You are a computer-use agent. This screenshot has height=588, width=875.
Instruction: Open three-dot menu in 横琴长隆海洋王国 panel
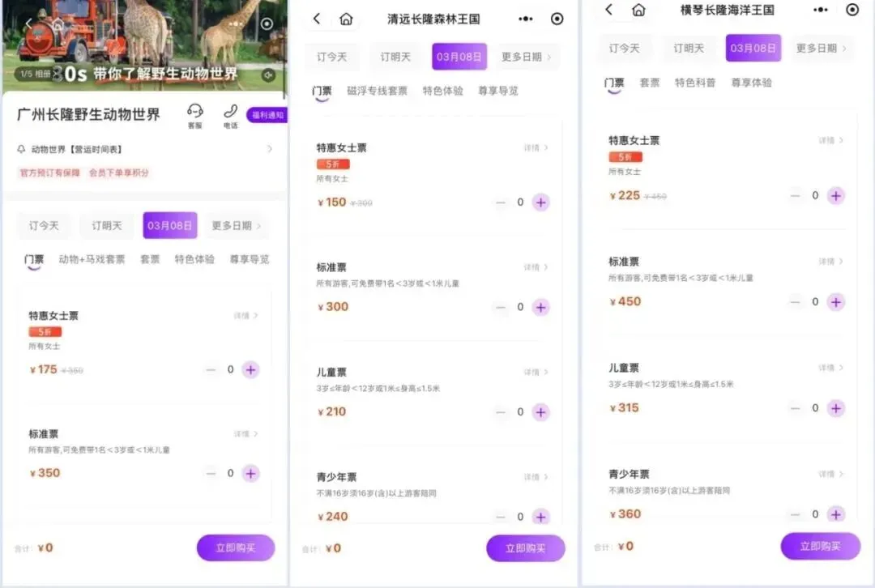(820, 10)
